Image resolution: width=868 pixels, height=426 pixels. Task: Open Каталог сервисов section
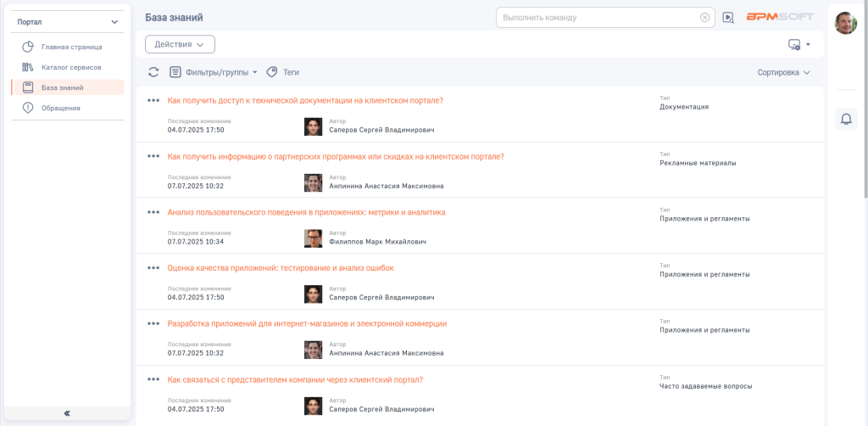[x=71, y=67]
